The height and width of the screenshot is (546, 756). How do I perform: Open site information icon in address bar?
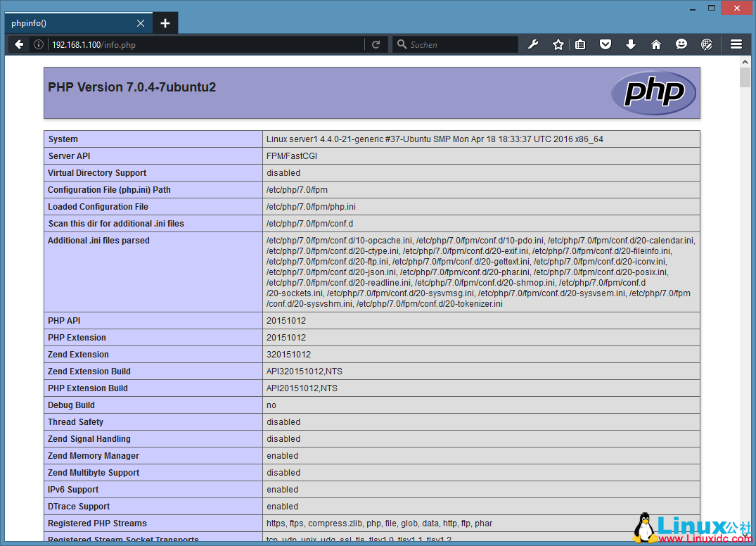[39, 44]
